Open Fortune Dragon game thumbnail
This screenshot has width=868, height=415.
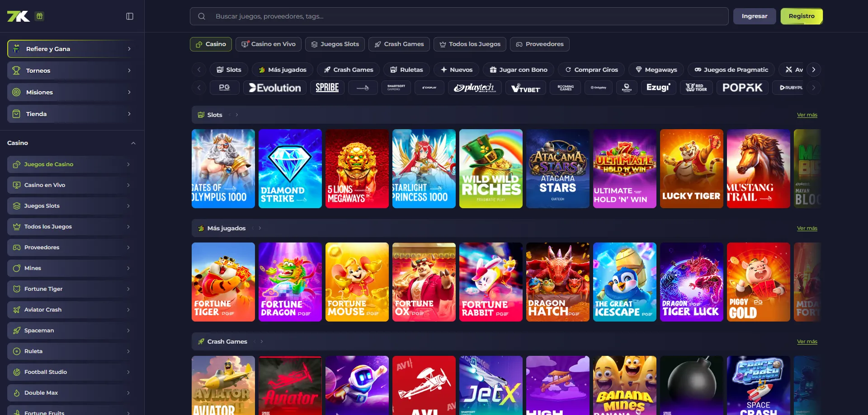[x=290, y=282]
